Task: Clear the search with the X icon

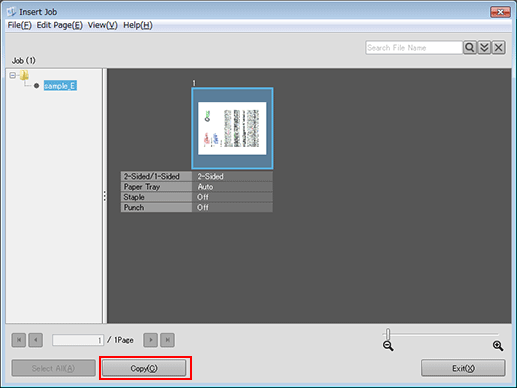Action: pyautogui.click(x=499, y=48)
